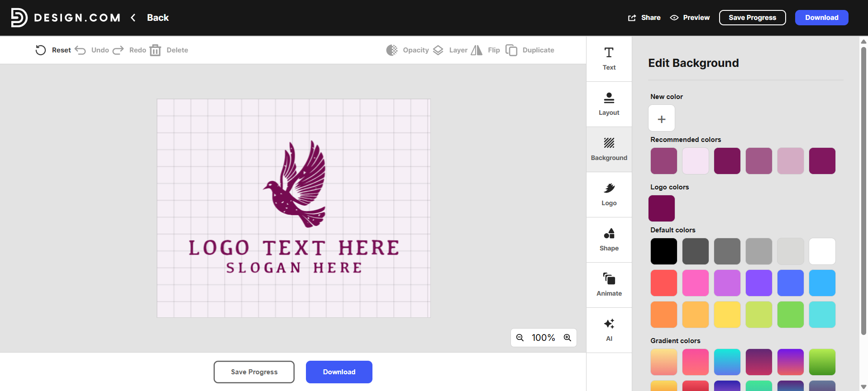Pick the pale lavender recommended swatch
The width and height of the screenshot is (868, 391).
[x=696, y=161]
